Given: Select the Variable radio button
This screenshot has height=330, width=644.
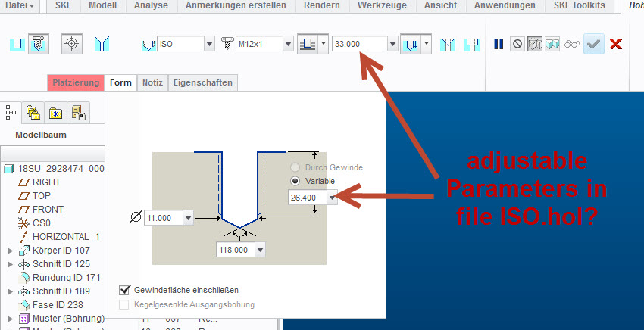Looking at the screenshot, I should point(295,181).
